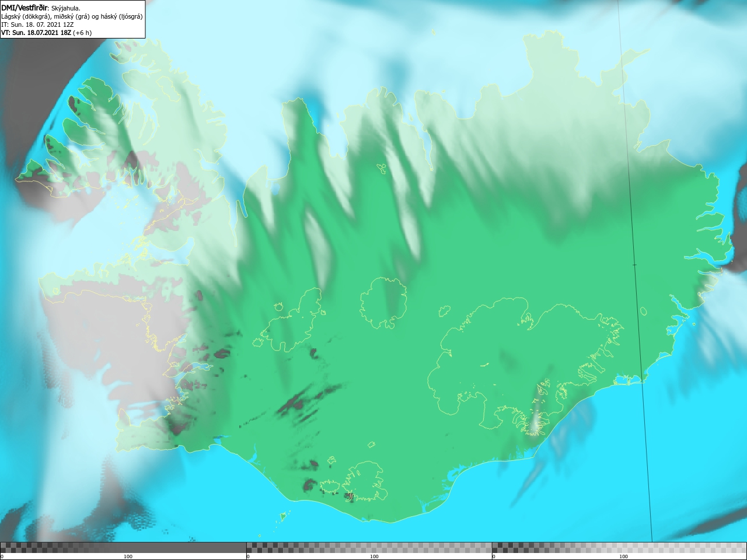Click the dark grey low-cloud colour scale bar
The image size is (747, 560).
(123, 547)
